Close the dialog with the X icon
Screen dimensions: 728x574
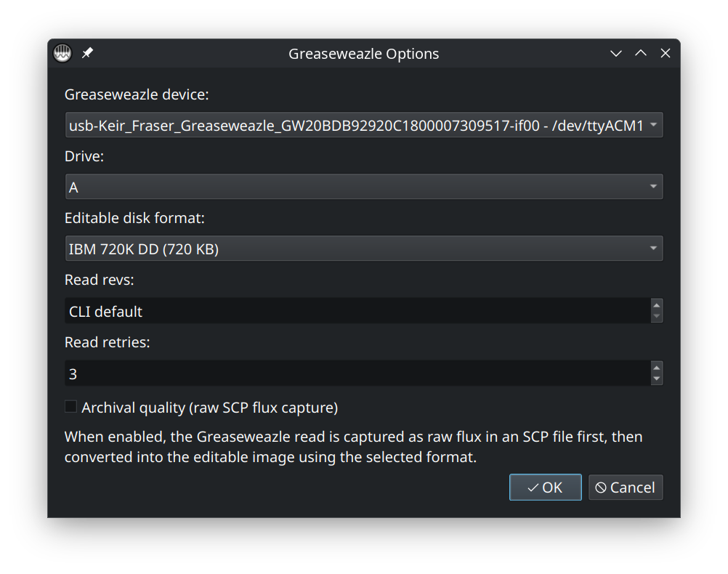pyautogui.click(x=665, y=54)
